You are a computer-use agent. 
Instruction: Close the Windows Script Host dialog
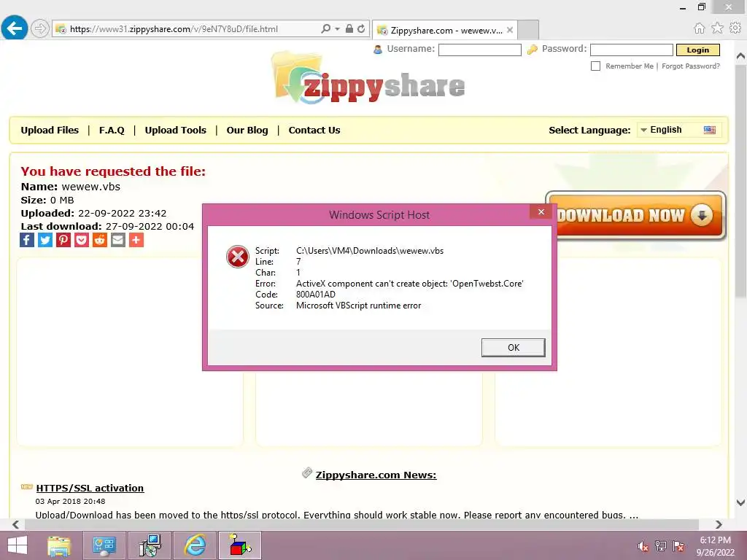pos(541,212)
